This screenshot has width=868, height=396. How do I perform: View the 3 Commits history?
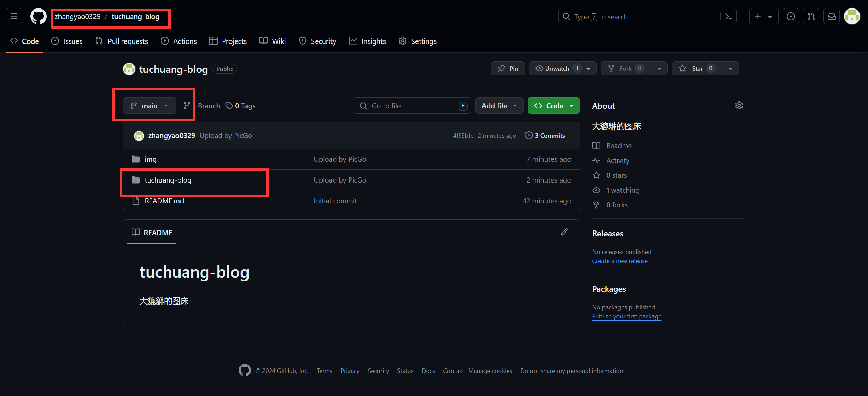(545, 135)
